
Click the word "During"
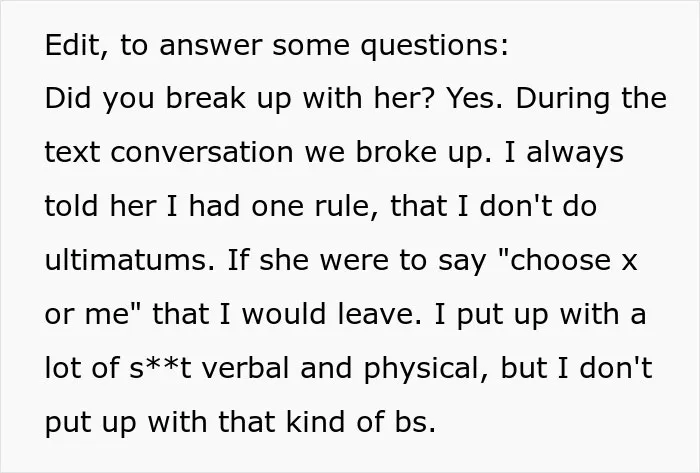click(x=562, y=100)
